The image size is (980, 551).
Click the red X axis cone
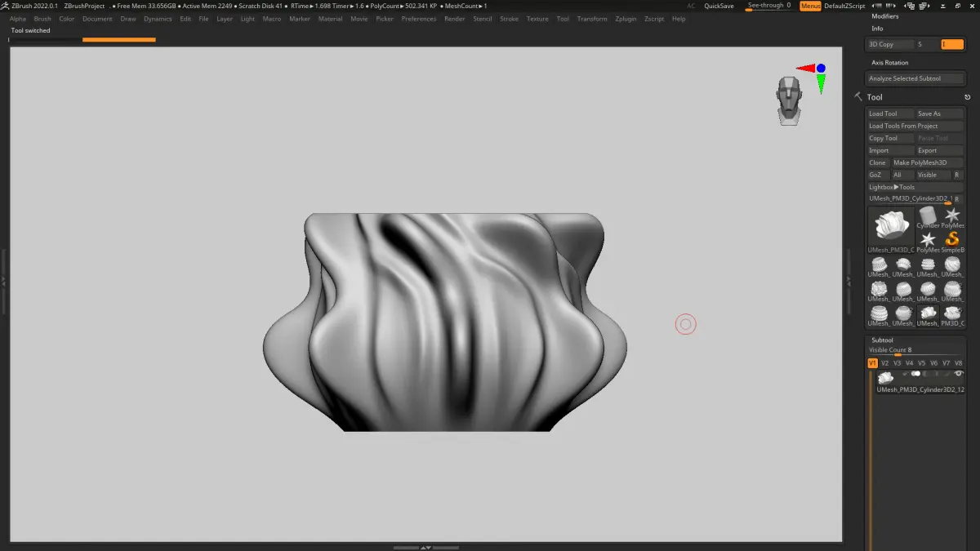pyautogui.click(x=805, y=69)
